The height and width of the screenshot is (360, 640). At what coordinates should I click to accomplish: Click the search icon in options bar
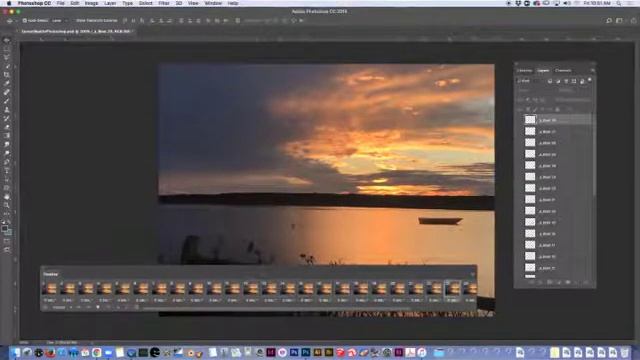(x=609, y=20)
